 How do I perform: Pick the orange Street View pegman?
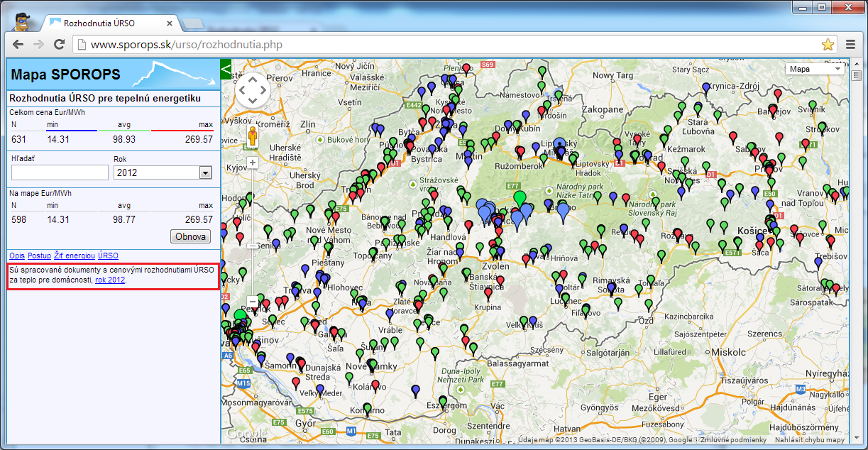coord(252,136)
